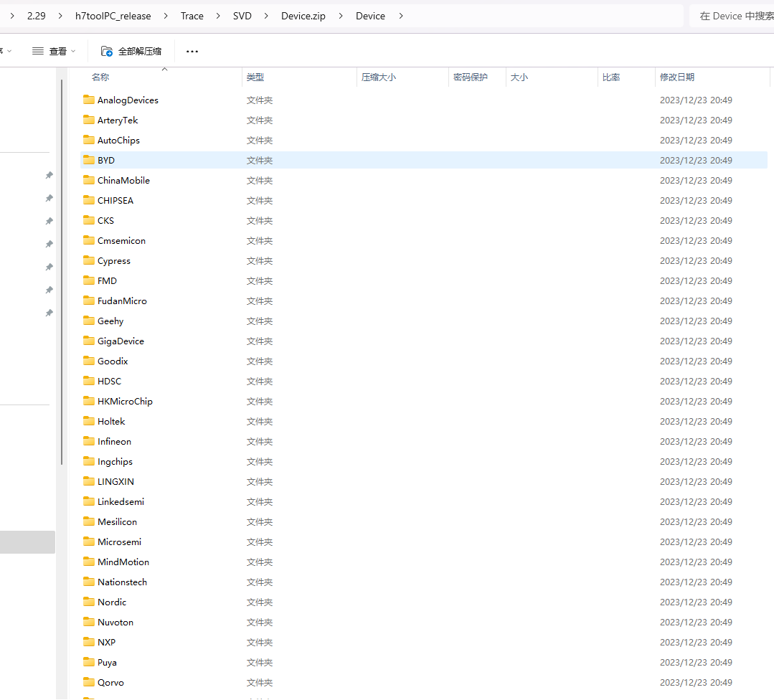Click the Cypress folder icon
The image size is (774, 700).
(x=89, y=260)
